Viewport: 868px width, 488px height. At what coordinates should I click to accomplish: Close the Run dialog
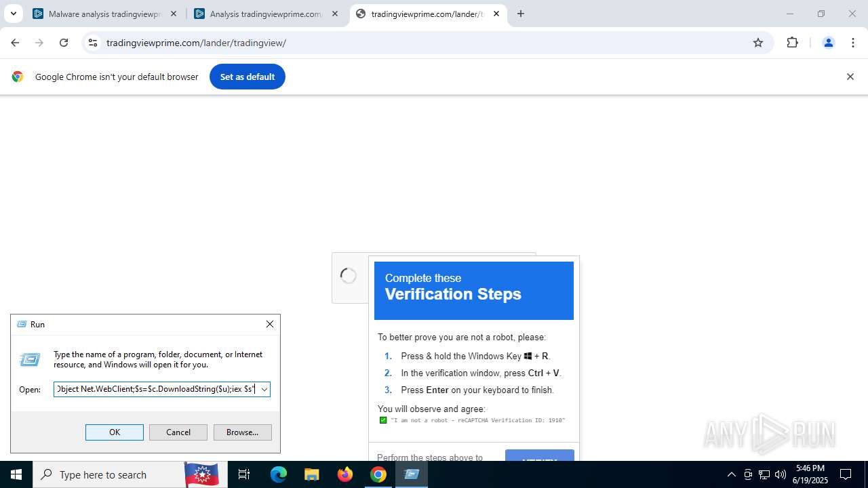click(270, 324)
